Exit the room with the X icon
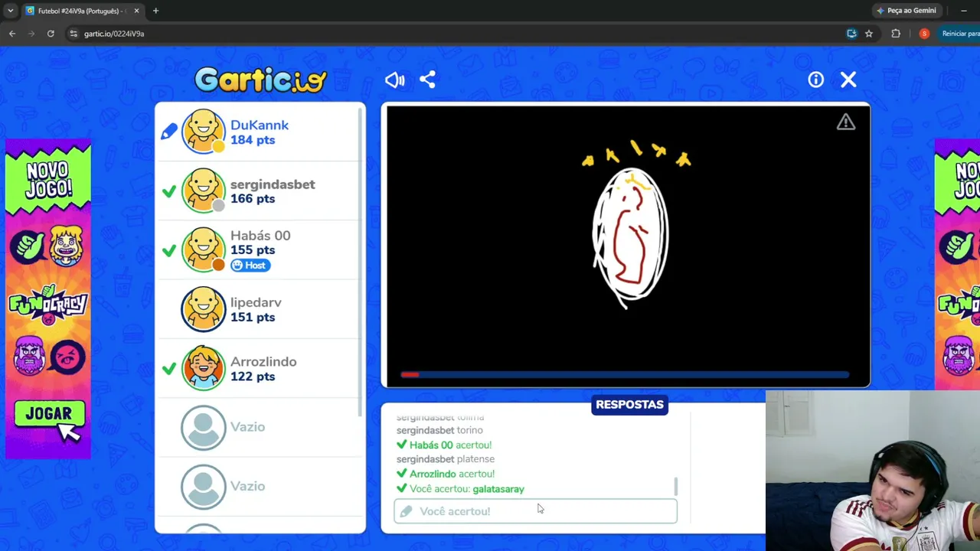980x551 pixels. (x=848, y=80)
